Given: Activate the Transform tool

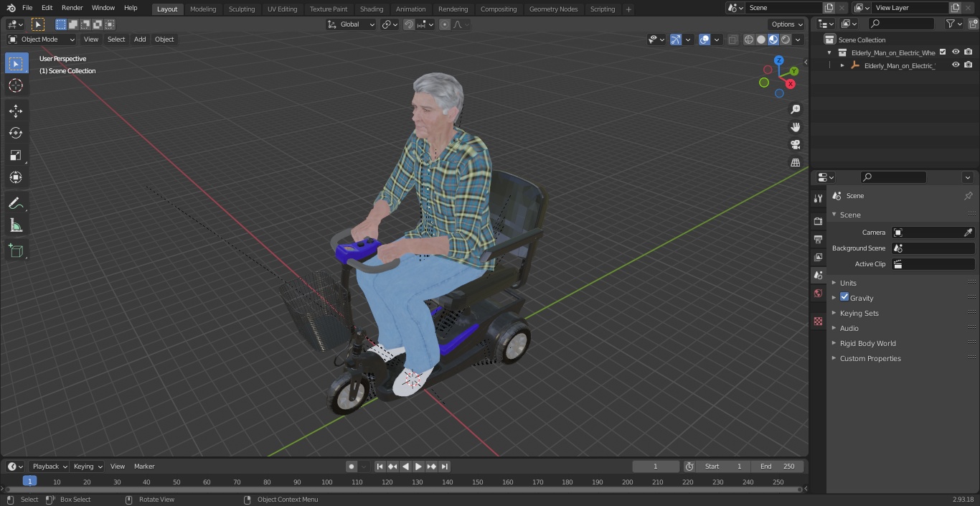Looking at the screenshot, I should coord(16,177).
